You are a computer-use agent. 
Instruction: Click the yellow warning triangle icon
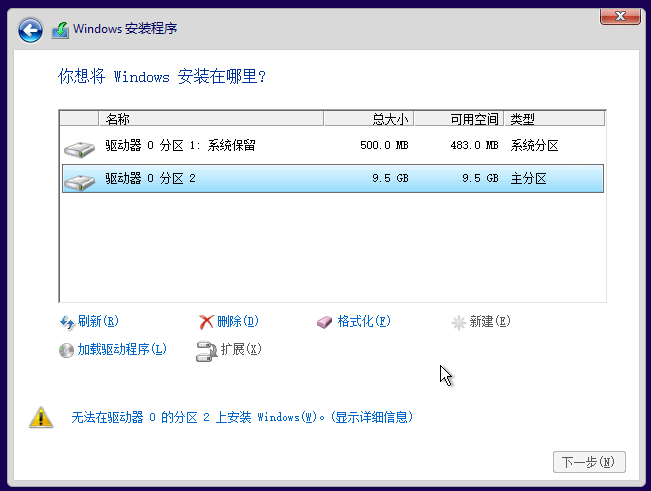[41, 417]
